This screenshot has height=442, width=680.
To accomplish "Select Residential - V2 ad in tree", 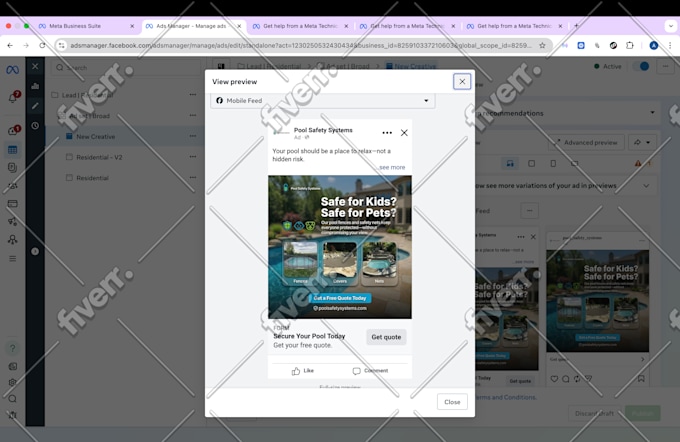I will coord(99,157).
